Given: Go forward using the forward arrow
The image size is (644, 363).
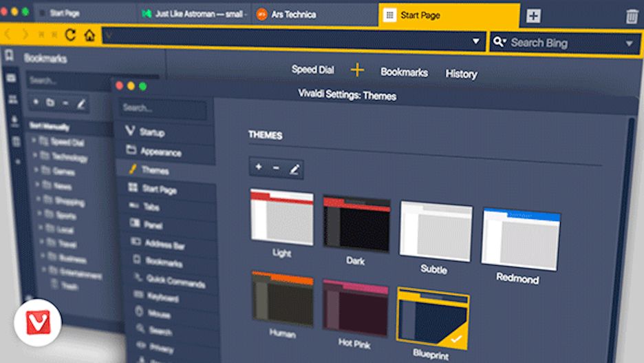Looking at the screenshot, I should tap(25, 34).
